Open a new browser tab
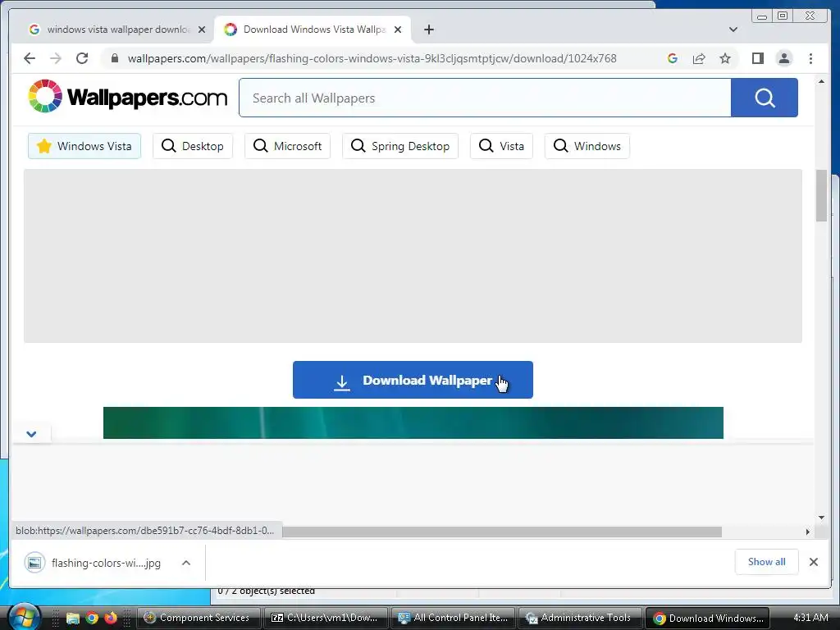 pos(428,30)
